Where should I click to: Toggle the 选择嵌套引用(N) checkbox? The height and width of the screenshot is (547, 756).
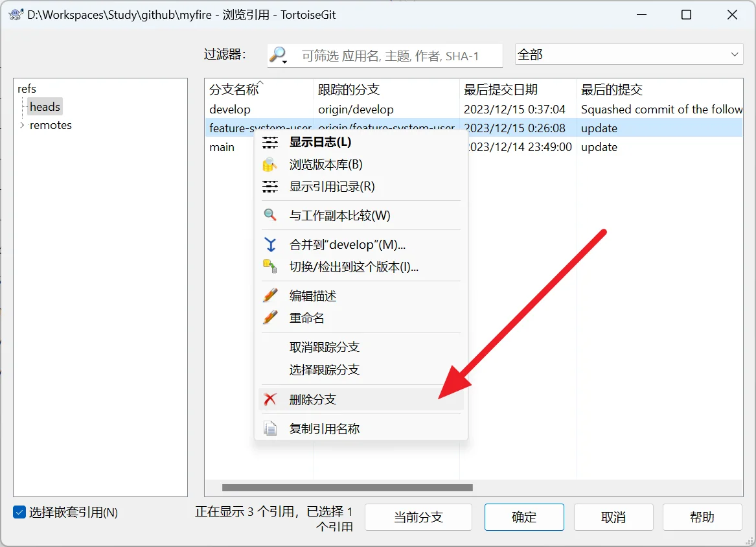click(19, 513)
